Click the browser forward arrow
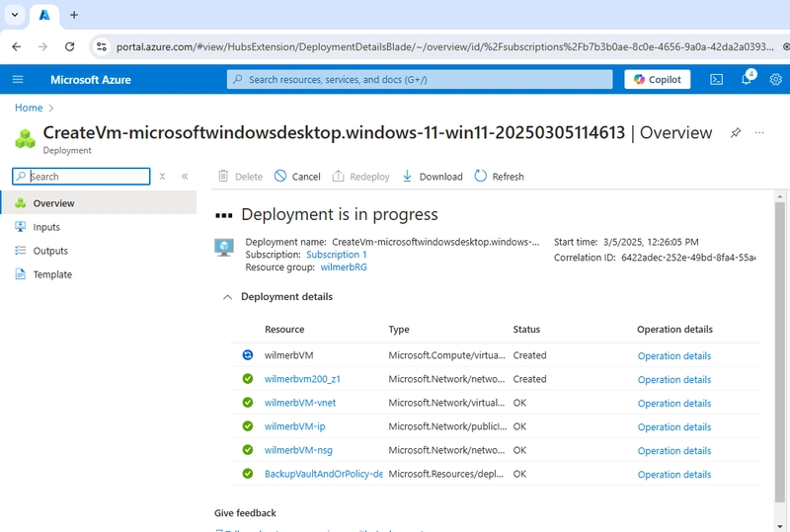790x532 pixels. click(42, 46)
